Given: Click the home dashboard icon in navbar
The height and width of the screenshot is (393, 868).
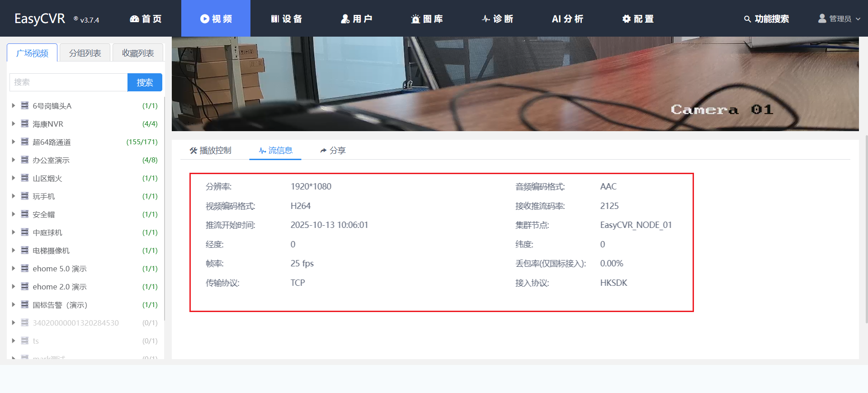Looking at the screenshot, I should pyautogui.click(x=134, y=19).
